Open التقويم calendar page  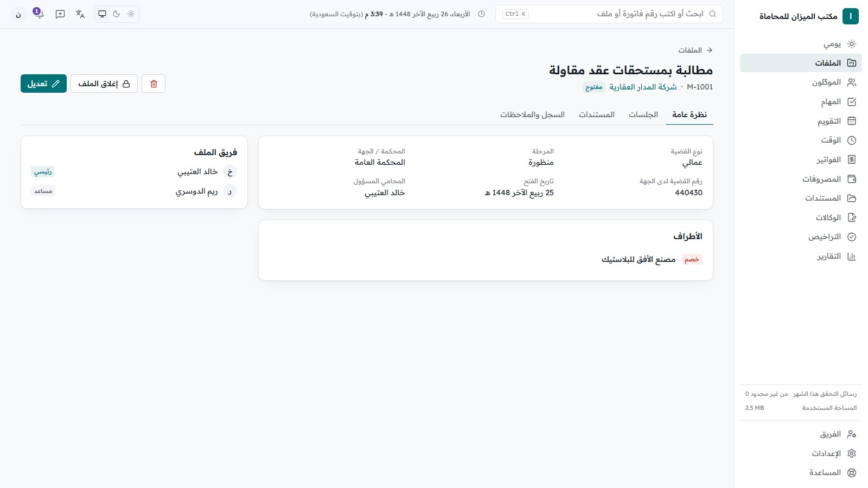pyautogui.click(x=801, y=121)
